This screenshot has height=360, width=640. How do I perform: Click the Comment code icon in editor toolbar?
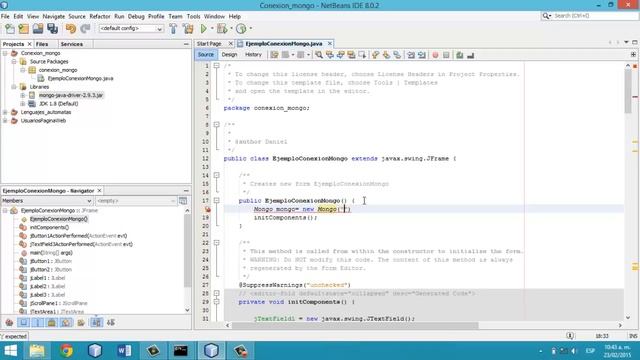coord(460,55)
